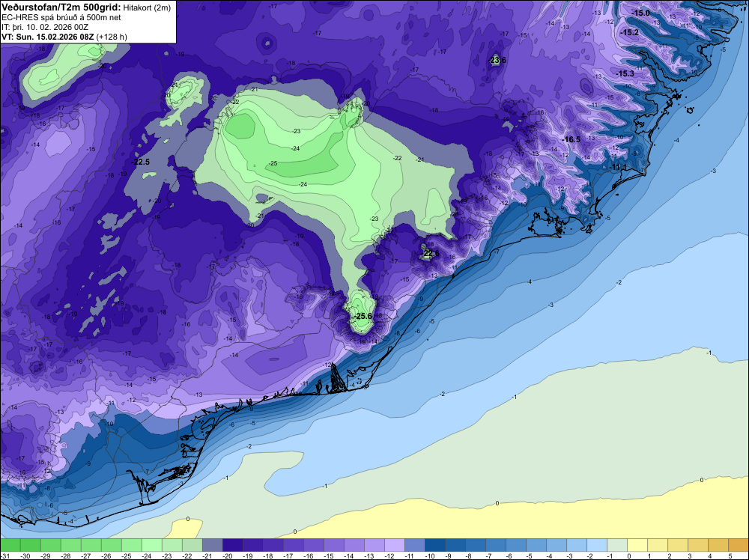Click the bold -15.0 label in the northeast
This screenshot has height=560, width=749.
640,13
